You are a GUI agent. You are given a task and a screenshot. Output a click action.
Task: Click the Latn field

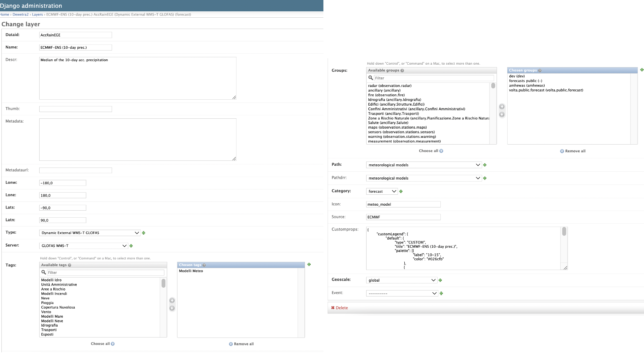pos(63,220)
